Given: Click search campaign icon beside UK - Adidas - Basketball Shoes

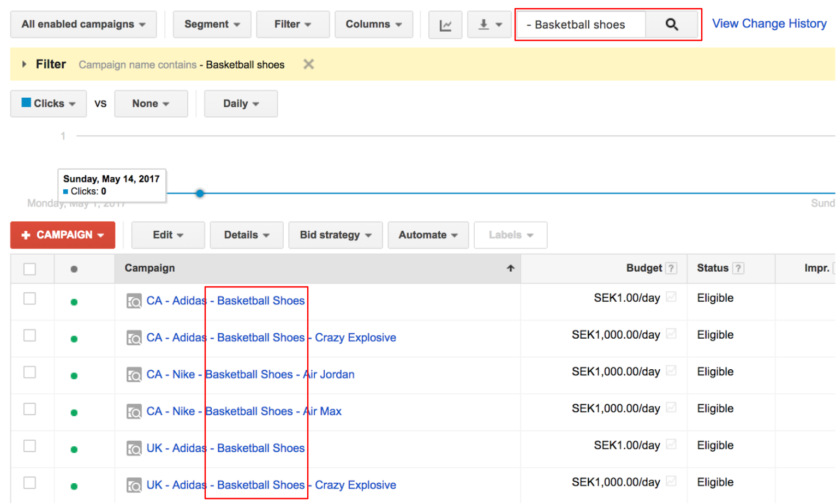Looking at the screenshot, I should (x=134, y=448).
